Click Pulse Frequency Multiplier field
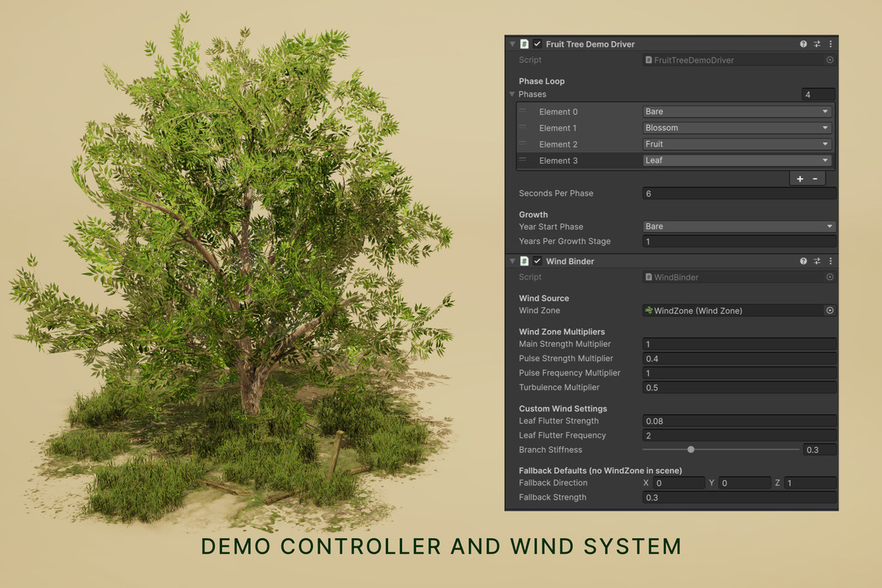The width and height of the screenshot is (882, 588). pyautogui.click(x=739, y=373)
